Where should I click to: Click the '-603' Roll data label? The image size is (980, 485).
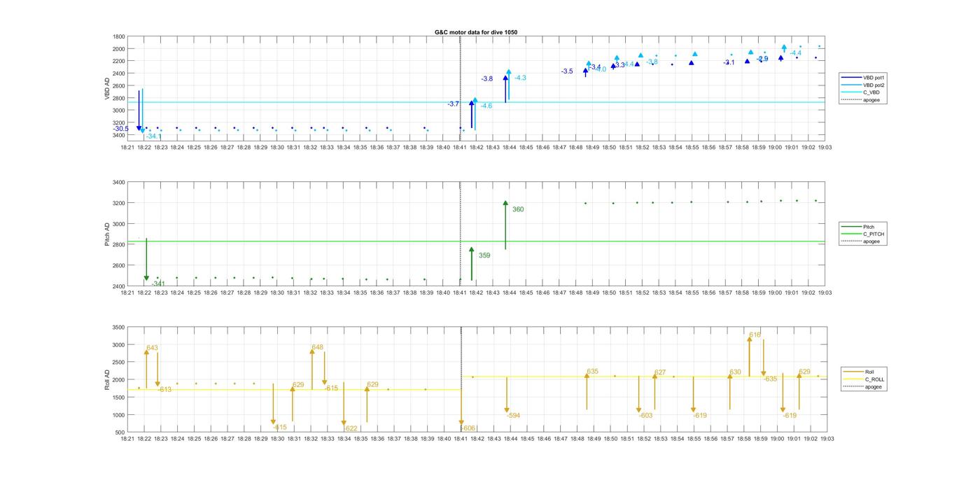645,416
